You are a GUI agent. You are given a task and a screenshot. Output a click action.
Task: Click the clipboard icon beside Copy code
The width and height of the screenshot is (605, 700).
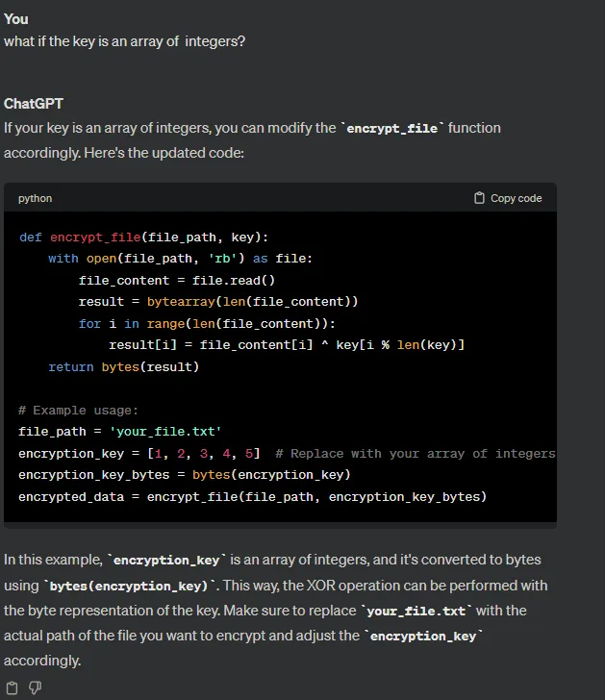tap(479, 198)
